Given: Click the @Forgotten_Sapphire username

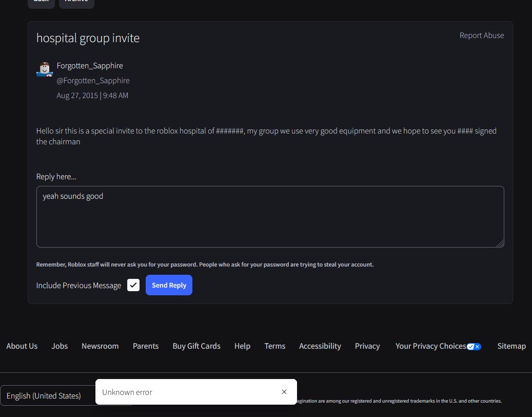Looking at the screenshot, I should coord(93,81).
